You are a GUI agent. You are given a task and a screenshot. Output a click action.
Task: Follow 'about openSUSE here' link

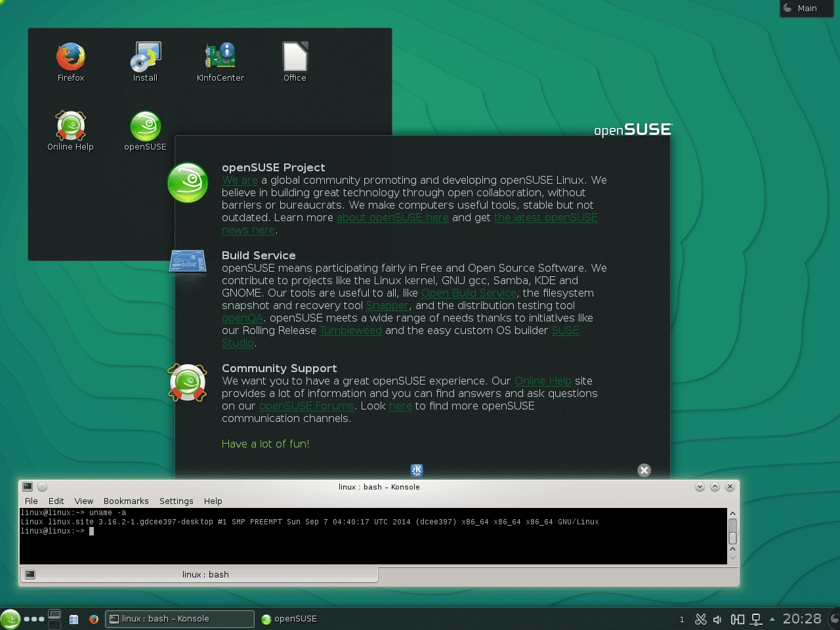pyautogui.click(x=392, y=217)
